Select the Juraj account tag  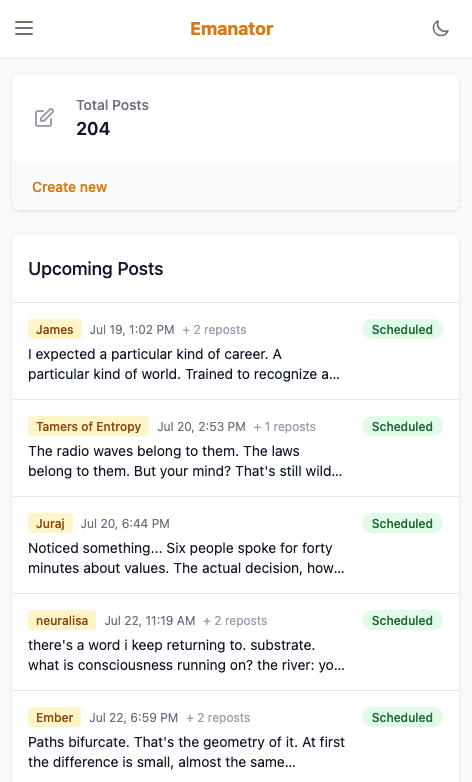click(50, 524)
